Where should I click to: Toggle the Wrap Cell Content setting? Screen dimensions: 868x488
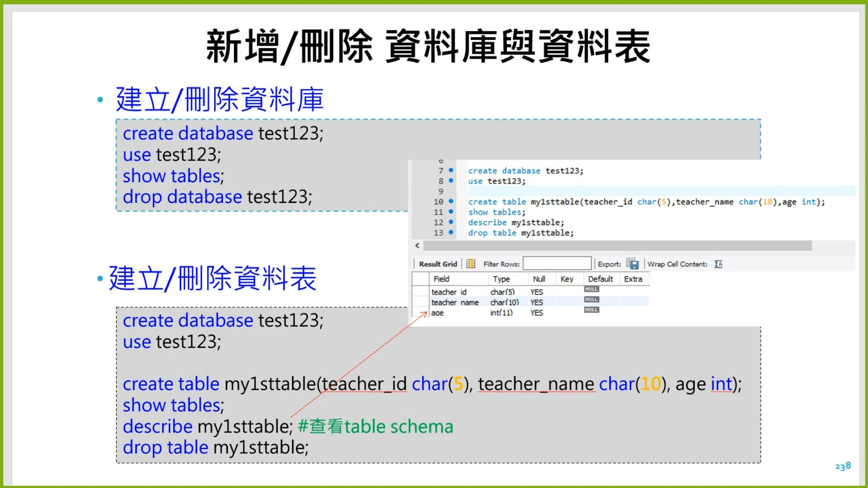[718, 264]
